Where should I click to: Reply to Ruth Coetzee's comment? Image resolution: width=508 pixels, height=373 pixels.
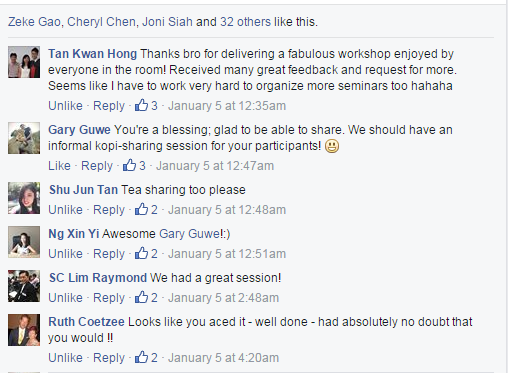point(109,358)
